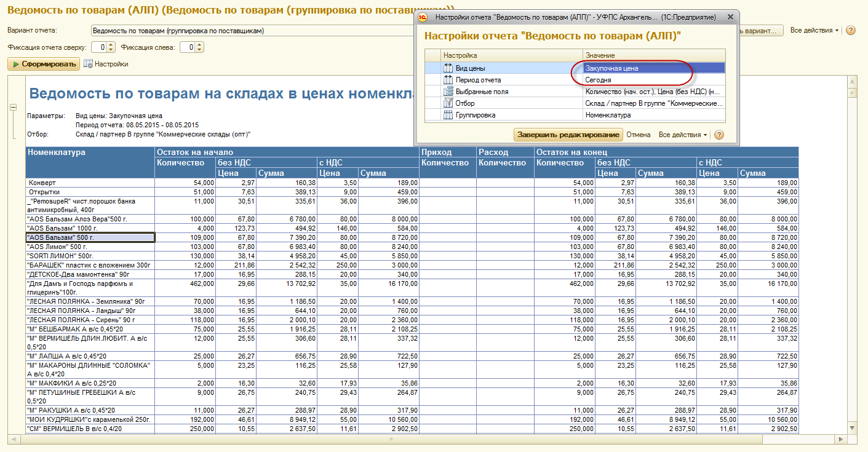Open help icon in the main report toolbar
The height and width of the screenshot is (452, 868).
click(x=851, y=30)
